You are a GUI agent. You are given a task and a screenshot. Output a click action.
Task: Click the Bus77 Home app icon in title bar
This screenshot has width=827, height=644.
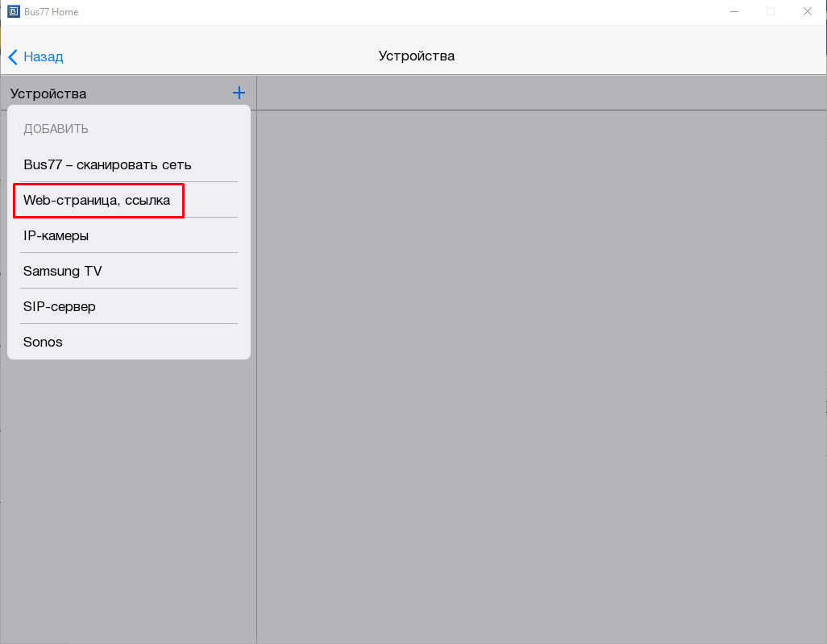pyautogui.click(x=13, y=11)
